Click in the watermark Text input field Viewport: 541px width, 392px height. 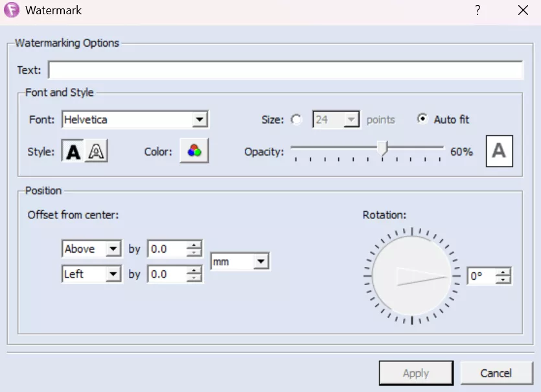[285, 70]
